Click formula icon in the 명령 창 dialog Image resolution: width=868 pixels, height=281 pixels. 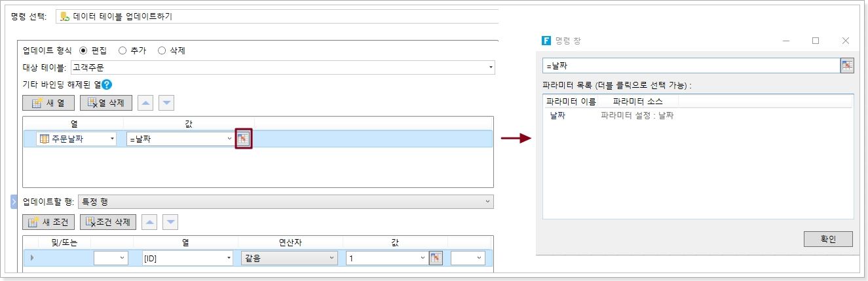pyautogui.click(x=847, y=66)
